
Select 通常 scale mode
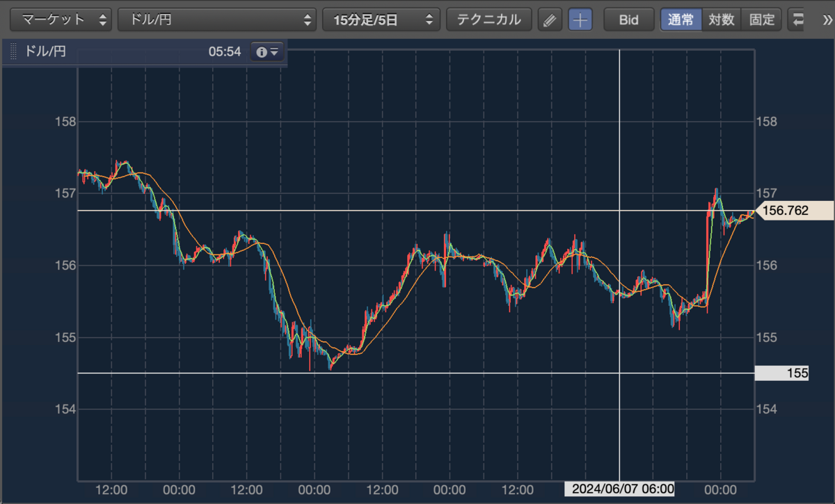coord(681,19)
